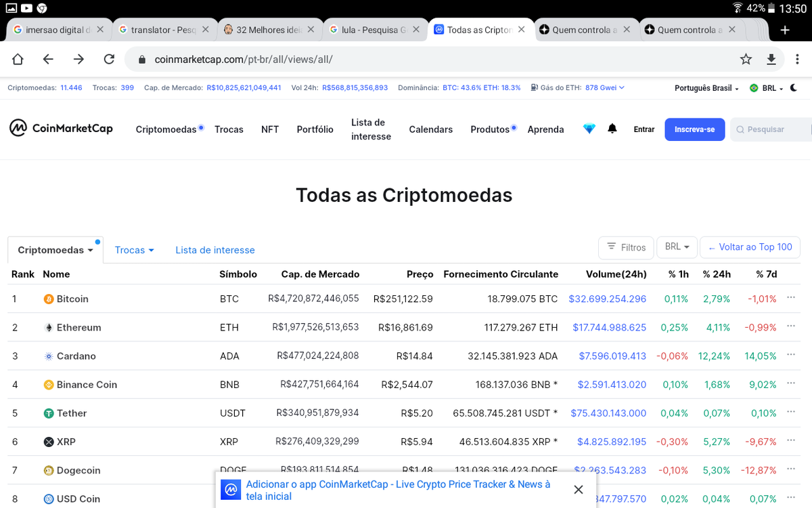This screenshot has width=812, height=508.
Task: Open the Tether row options menu
Action: 791,412
